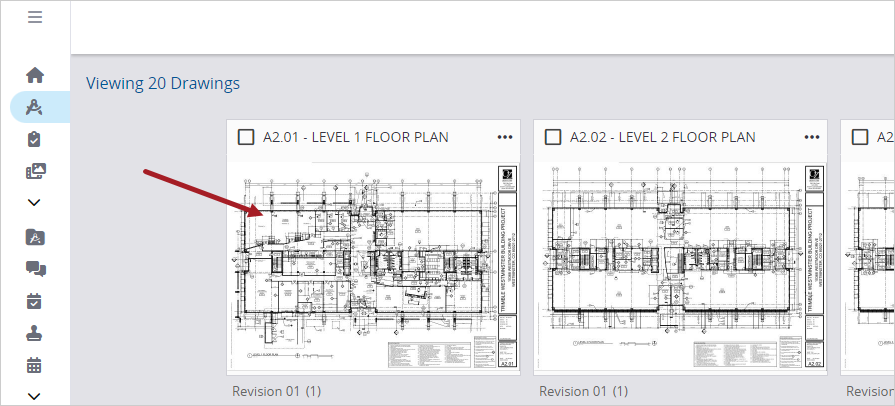Click the Viewing 20 Drawings heading
The image size is (895, 406).
pos(163,83)
